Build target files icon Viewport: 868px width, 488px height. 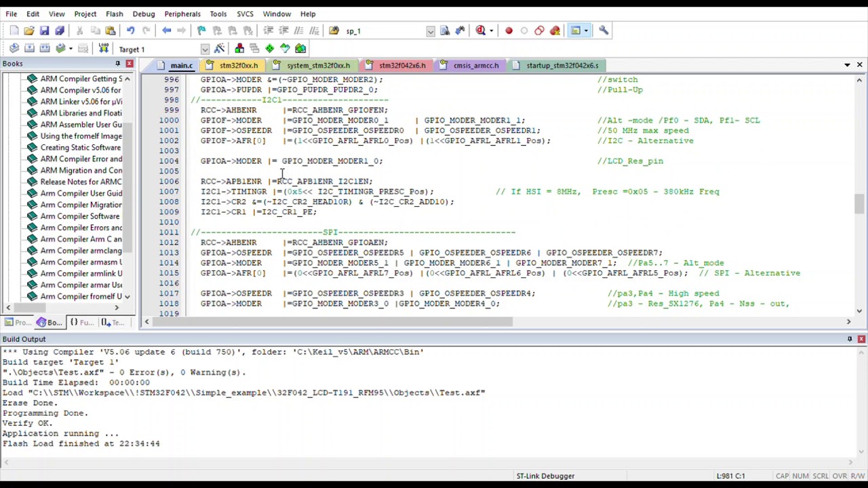click(29, 49)
